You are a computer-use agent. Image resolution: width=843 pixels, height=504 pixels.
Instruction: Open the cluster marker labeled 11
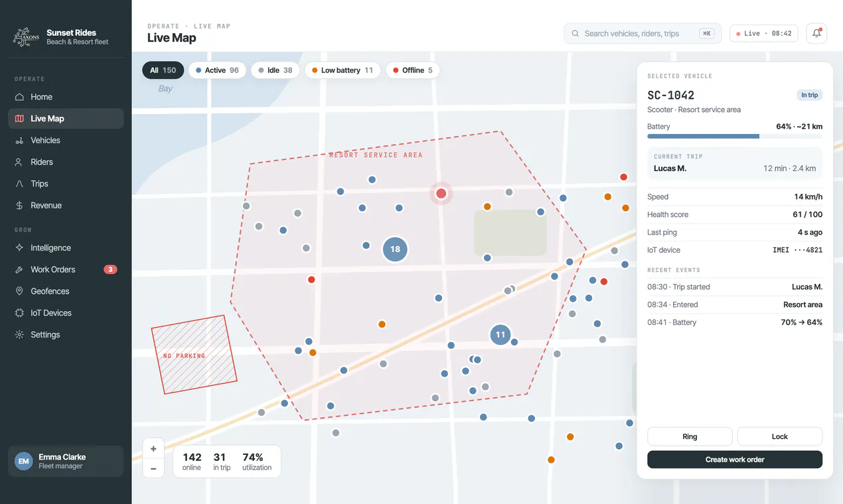(x=500, y=335)
